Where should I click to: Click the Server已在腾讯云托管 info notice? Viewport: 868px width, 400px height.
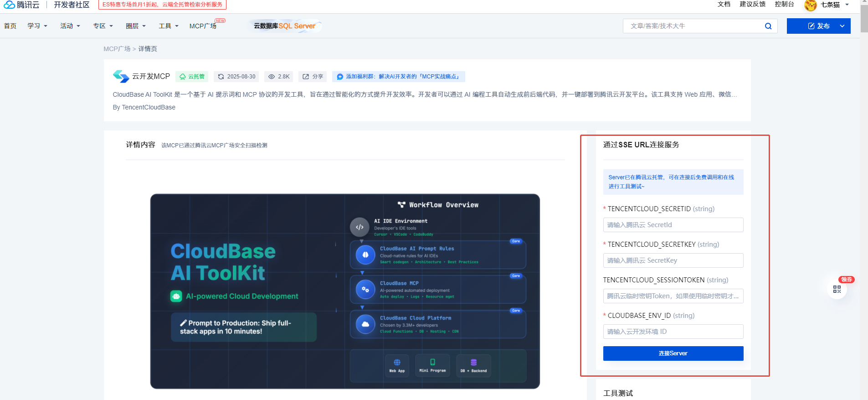point(673,182)
